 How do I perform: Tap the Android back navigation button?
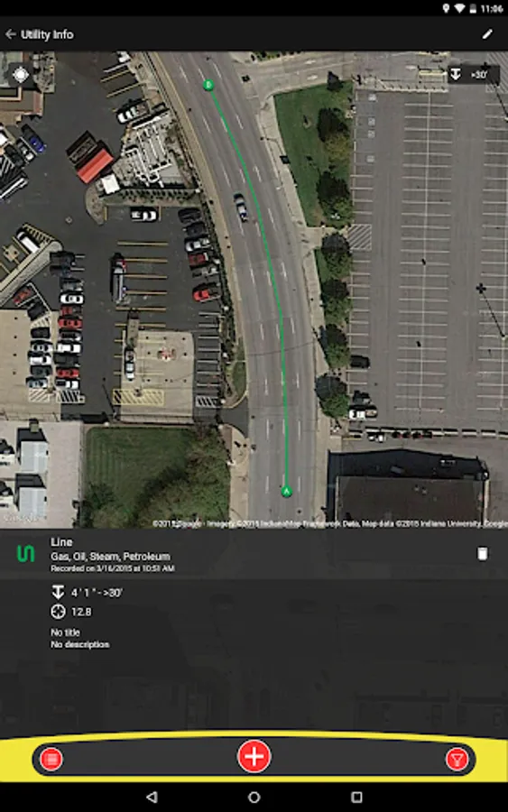pos(152,797)
